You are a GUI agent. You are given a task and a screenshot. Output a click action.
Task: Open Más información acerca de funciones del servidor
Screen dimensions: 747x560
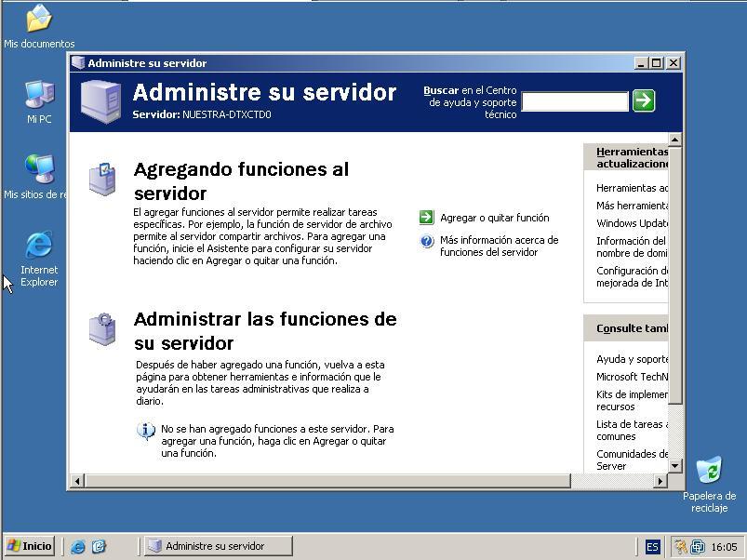(499, 247)
